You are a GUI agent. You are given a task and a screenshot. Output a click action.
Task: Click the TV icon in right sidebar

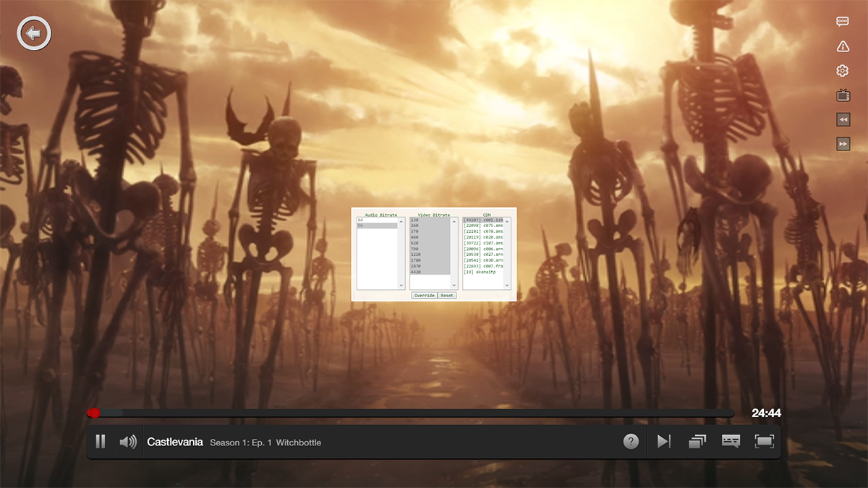pos(843,95)
